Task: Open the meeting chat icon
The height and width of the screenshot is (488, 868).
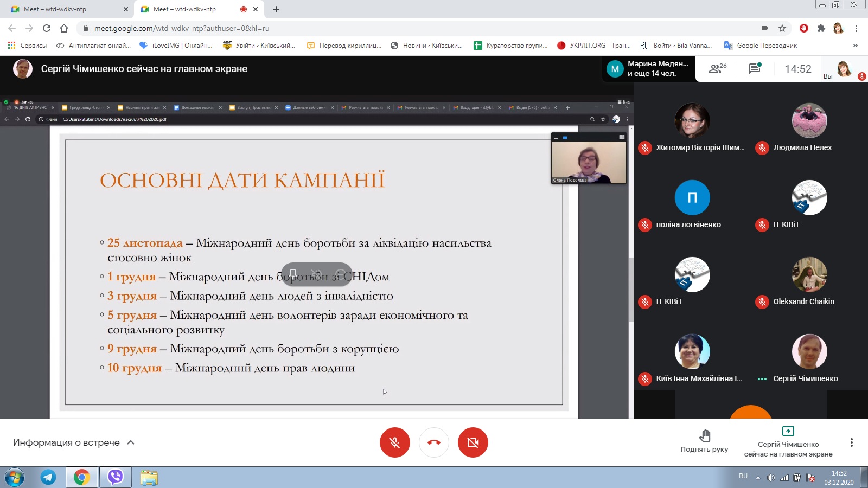Action: (x=755, y=69)
